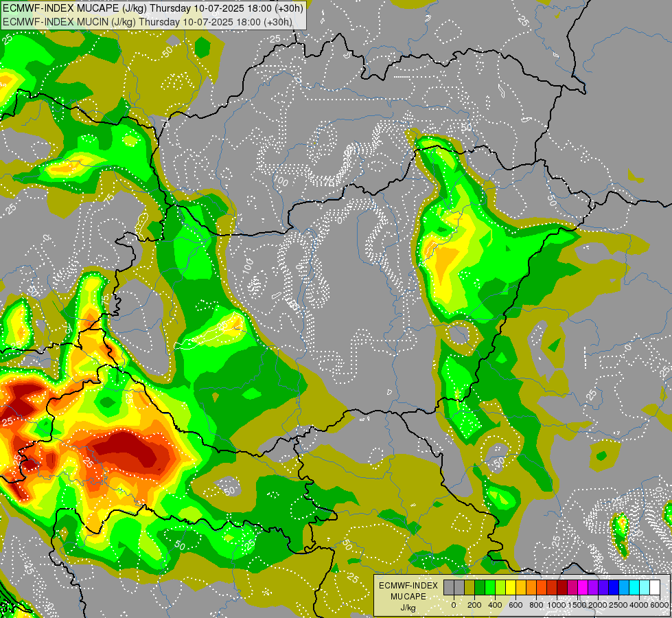672x618 pixels.
Task: Click the 600 legend scale value
Action: click(x=515, y=605)
